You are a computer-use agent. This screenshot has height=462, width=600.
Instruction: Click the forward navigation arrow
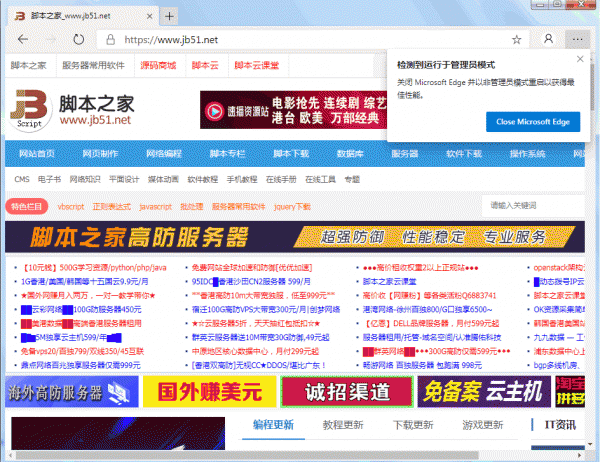[51, 39]
